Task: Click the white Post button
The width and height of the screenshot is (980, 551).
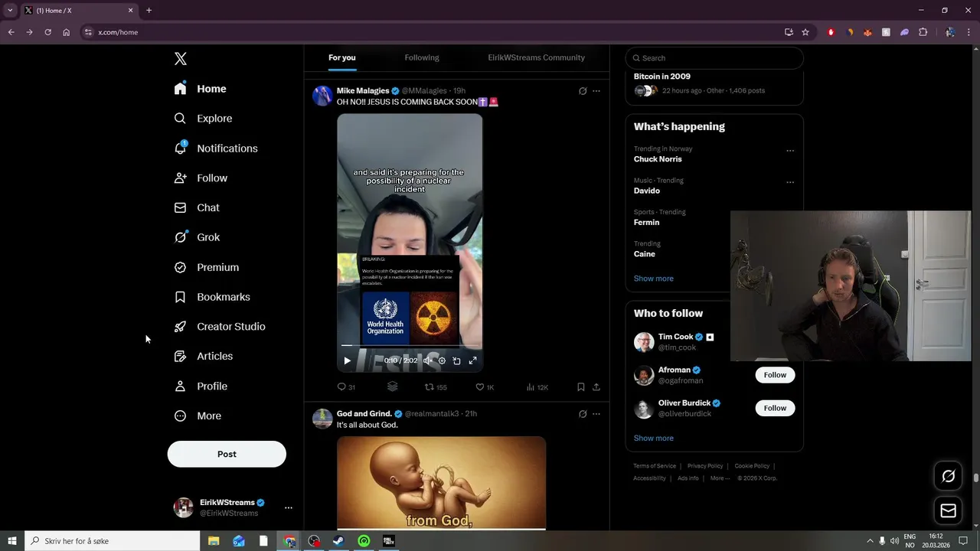Action: click(227, 454)
